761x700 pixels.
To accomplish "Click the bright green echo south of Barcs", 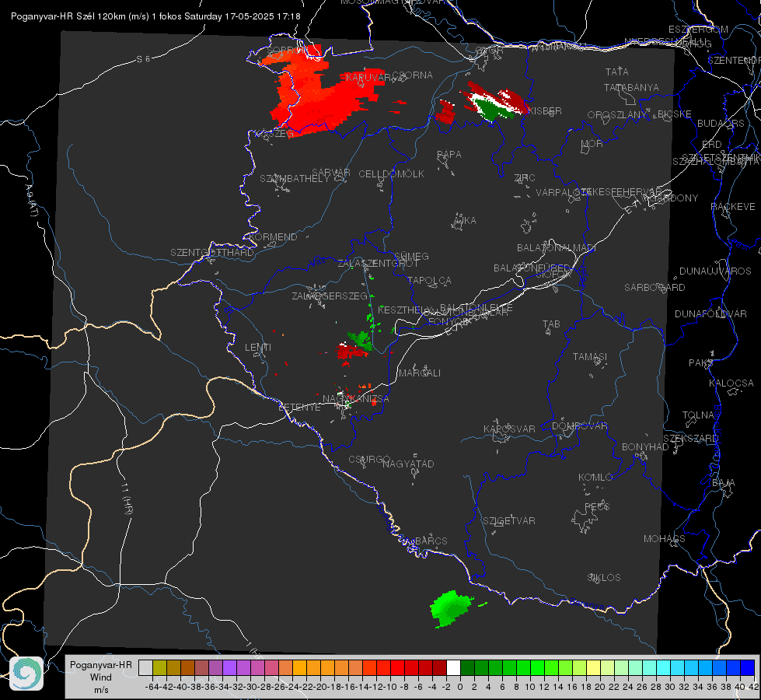I will (452, 608).
